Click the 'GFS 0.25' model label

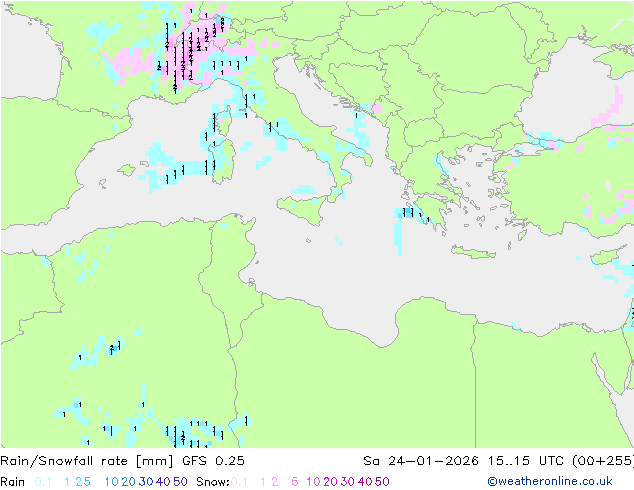pos(213,461)
